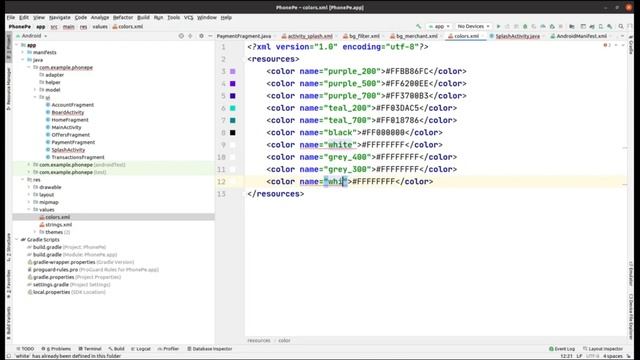Click the Make Project hammer icon
This screenshot has width=640, height=360.
tap(418, 27)
